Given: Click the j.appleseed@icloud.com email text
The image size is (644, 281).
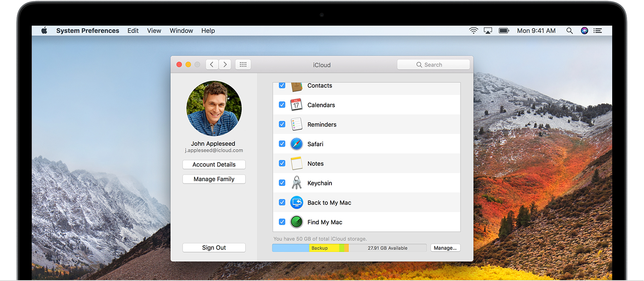Looking at the screenshot, I should click(214, 150).
